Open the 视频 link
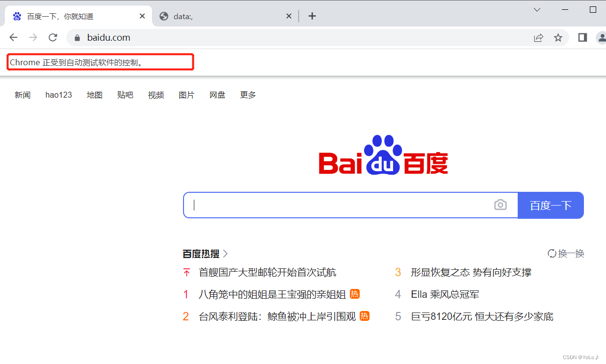Viewport: 606px width, 364px height. click(x=156, y=95)
